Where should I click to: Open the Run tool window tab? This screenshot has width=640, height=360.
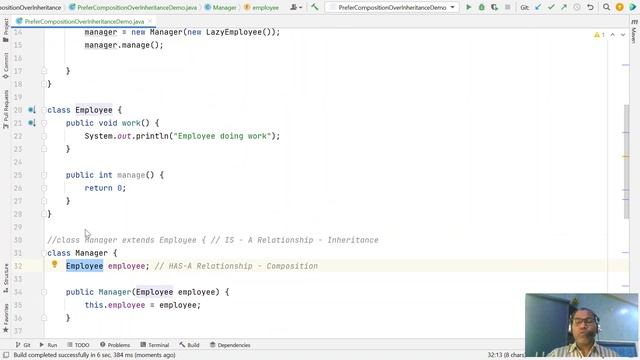click(48, 345)
